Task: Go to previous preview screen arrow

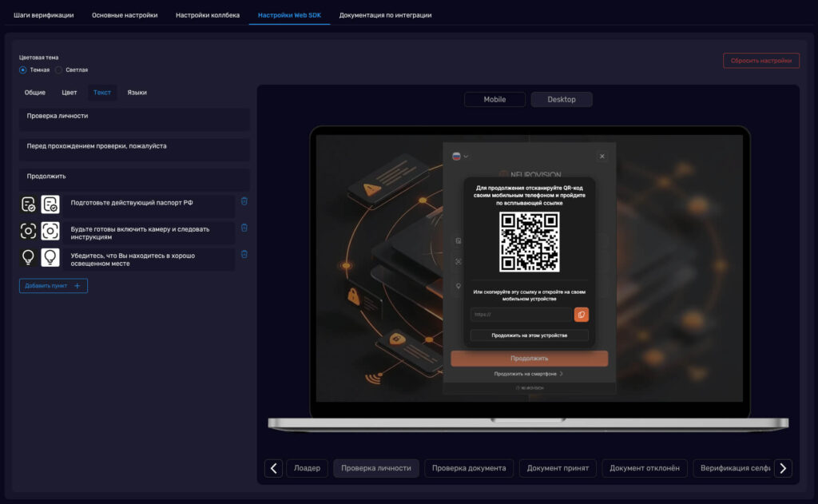Action: [273, 469]
